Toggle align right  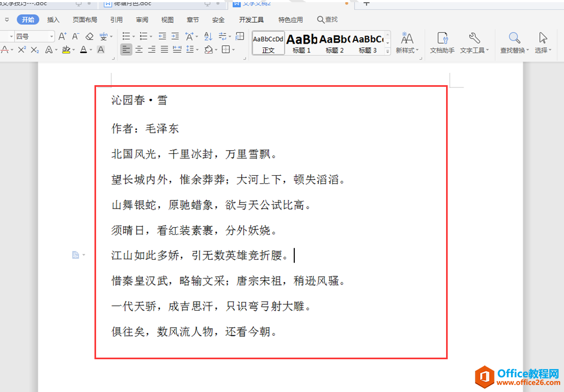coord(152,50)
